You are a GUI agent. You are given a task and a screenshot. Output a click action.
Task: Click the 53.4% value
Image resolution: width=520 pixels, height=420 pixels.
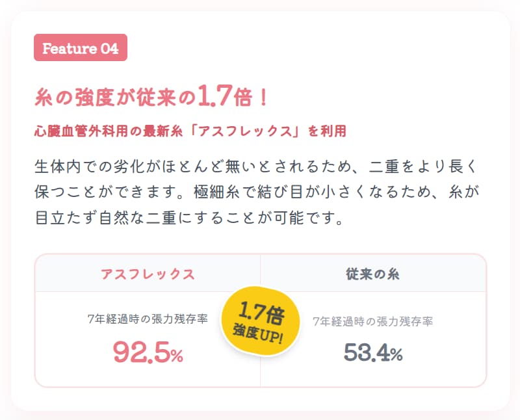tap(372, 352)
